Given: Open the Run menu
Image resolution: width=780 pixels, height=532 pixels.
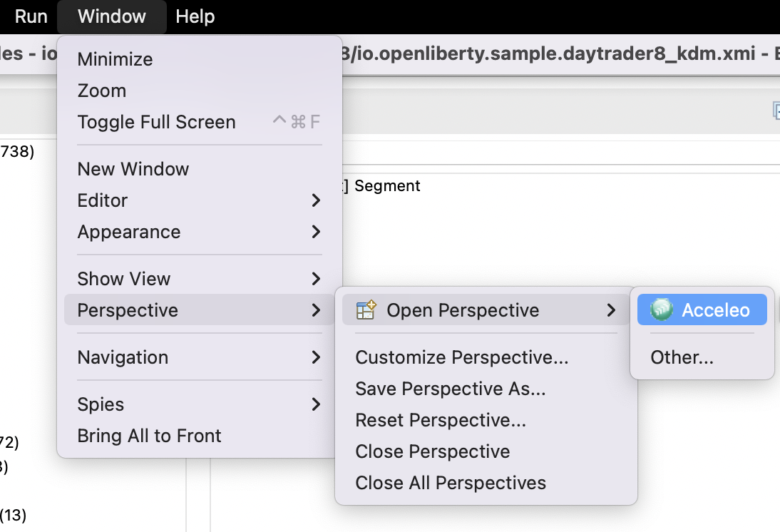Looking at the screenshot, I should [31, 16].
